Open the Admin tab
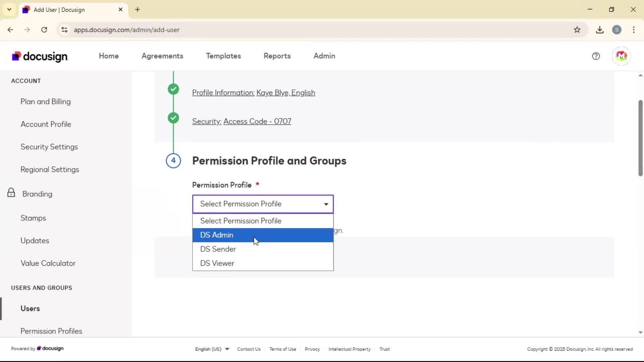The image size is (644, 362). 324,56
